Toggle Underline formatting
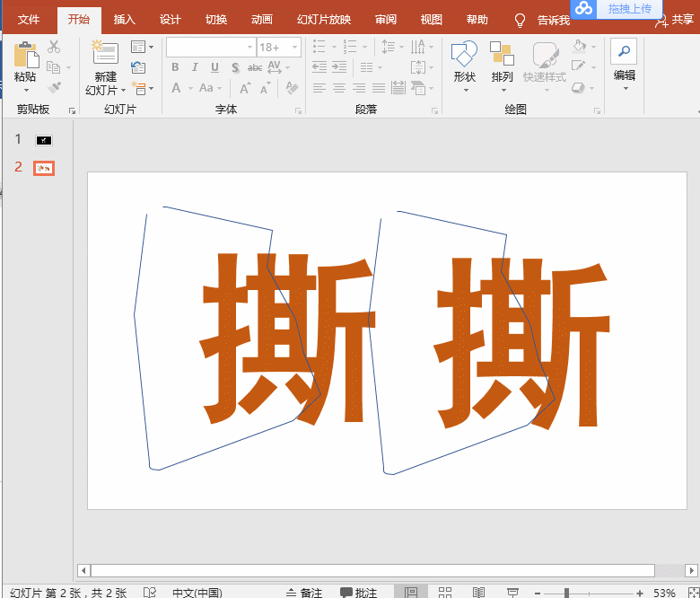This screenshot has width=700, height=598. coord(214,67)
